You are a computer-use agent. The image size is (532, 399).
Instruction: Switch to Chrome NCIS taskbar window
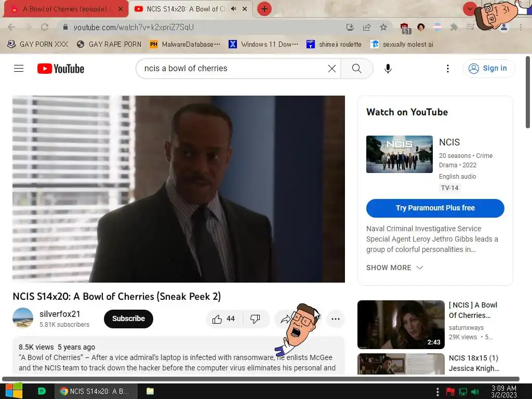96,391
